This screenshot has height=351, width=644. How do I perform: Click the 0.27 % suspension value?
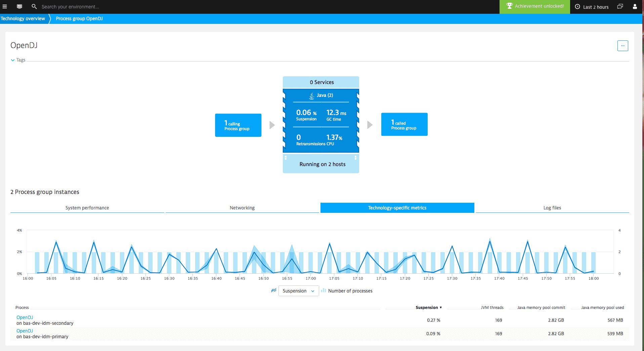point(433,320)
